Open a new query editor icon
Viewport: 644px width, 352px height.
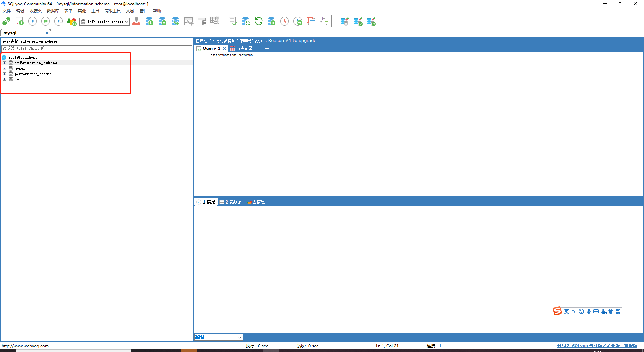coord(19,21)
